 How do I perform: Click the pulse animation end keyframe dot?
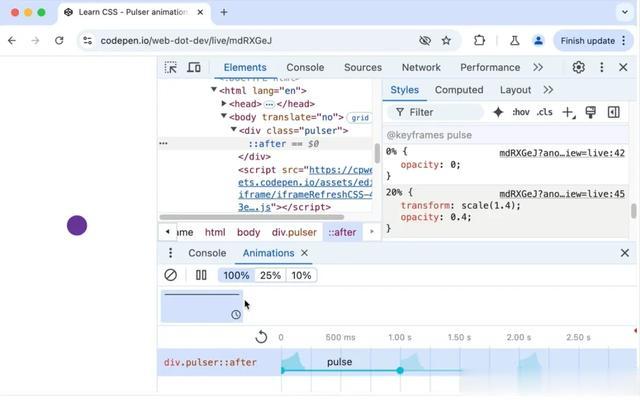[400, 370]
